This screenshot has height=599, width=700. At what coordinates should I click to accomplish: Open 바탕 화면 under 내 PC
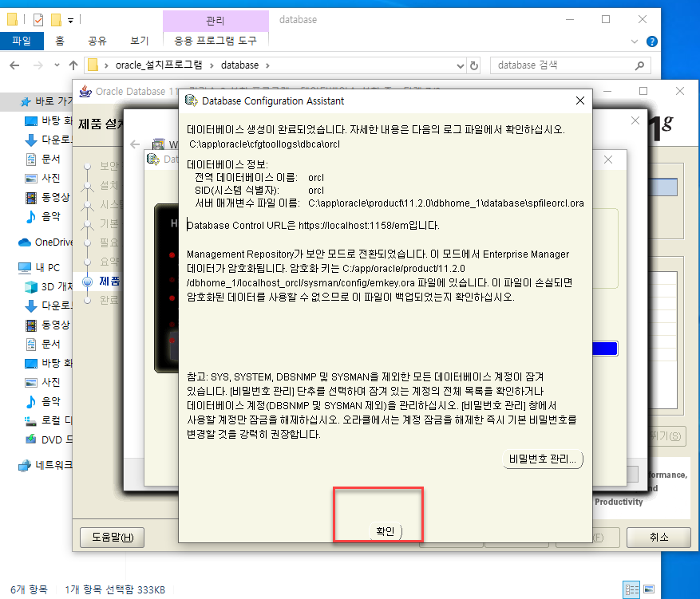48,363
